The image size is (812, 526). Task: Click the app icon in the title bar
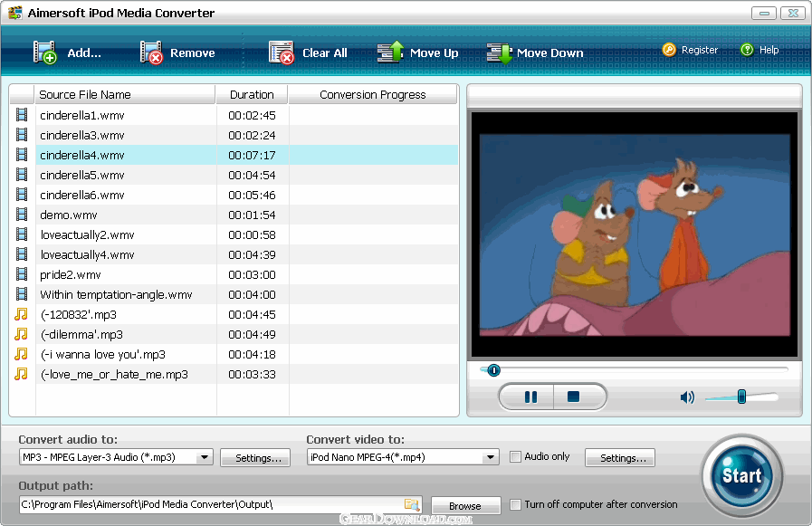pyautogui.click(x=15, y=13)
